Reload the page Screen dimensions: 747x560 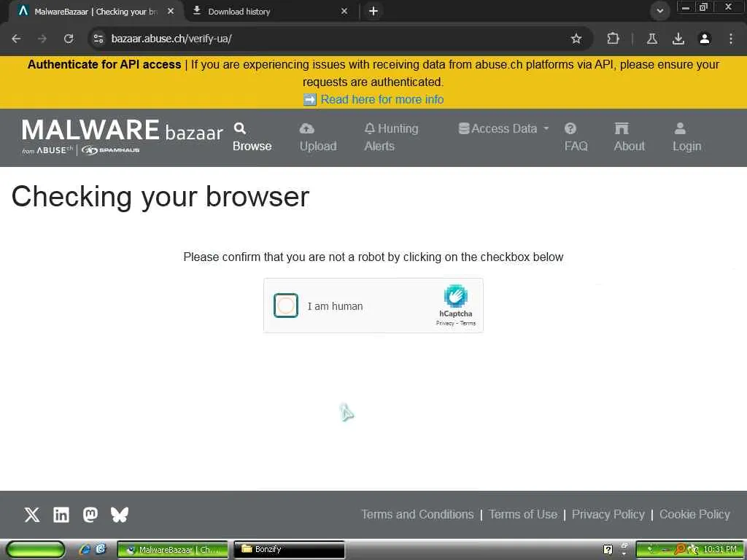click(x=69, y=39)
